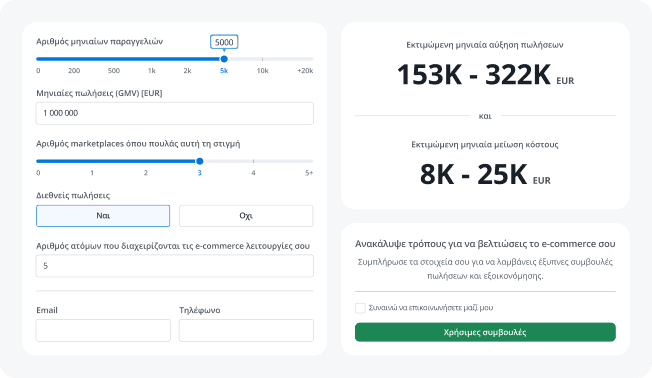
Task: Click the monthly orders slider handle
Action: 224,59
